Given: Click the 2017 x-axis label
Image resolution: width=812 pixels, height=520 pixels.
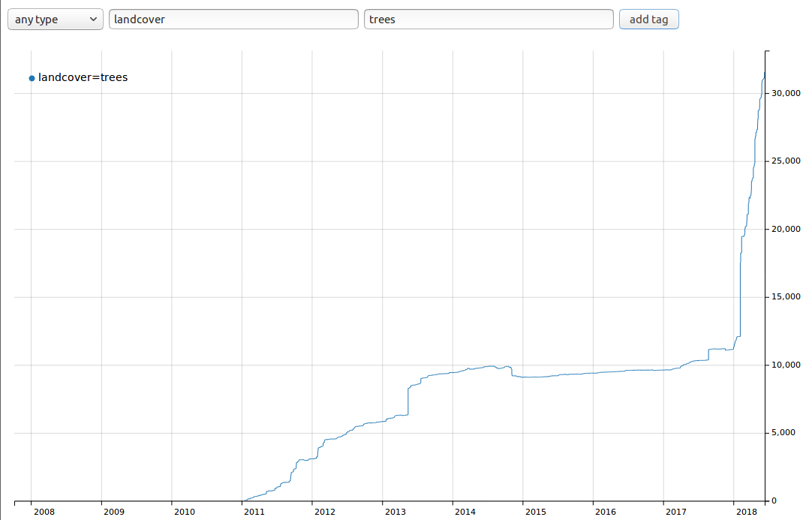Looking at the screenshot, I should (x=676, y=512).
